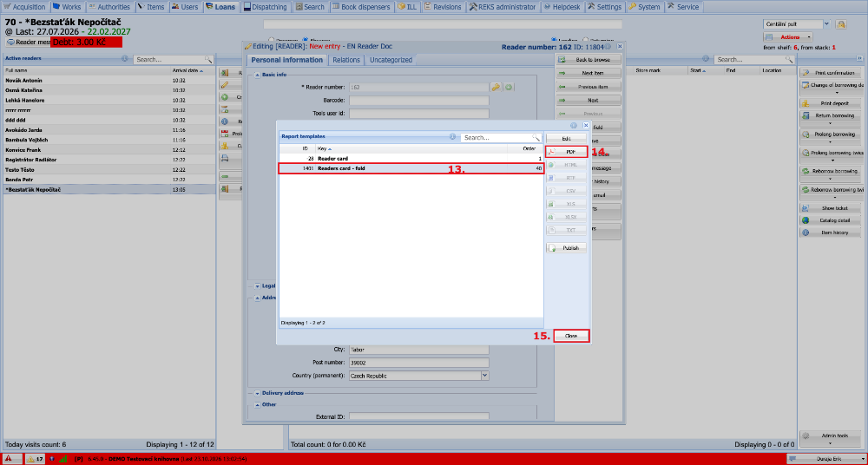The image size is (868, 465).
Task: Click Edit in the report templates dialog
Action: [566, 139]
